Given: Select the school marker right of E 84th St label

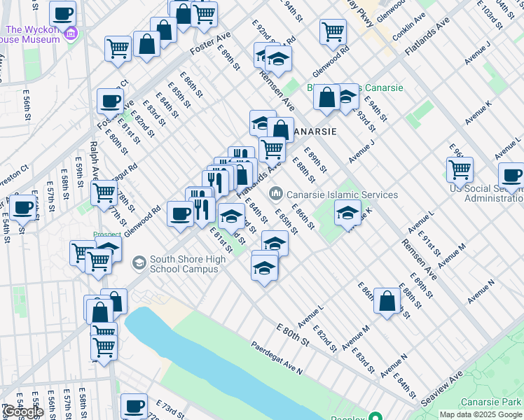Looking at the screenshot, I should coord(275,243).
